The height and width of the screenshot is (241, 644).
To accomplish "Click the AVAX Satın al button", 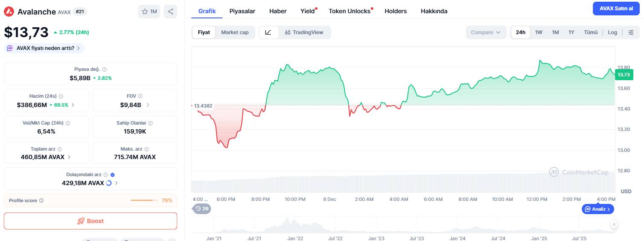I will coord(616,9).
